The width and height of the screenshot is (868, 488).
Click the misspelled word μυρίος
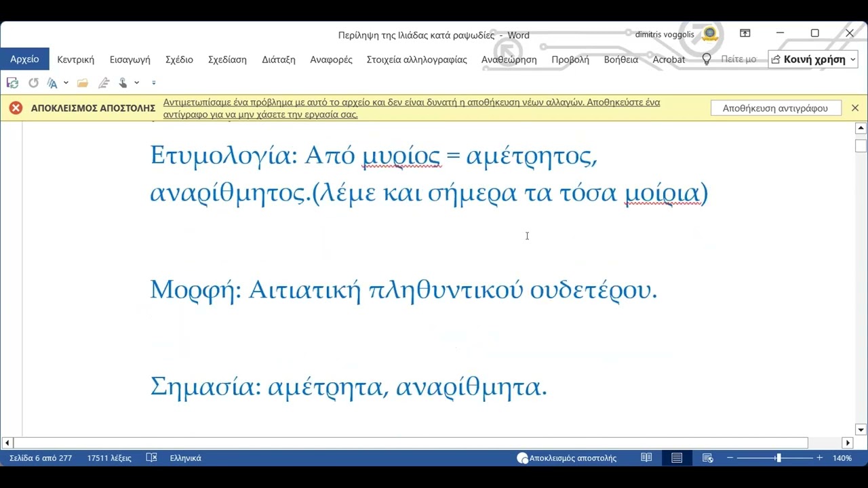[x=401, y=156]
